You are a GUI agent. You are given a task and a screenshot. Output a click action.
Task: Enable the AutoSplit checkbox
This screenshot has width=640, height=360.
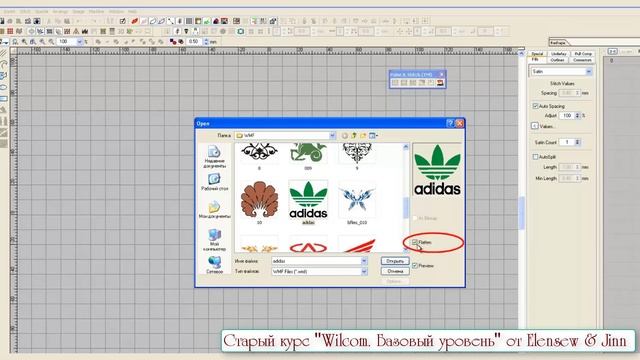[535, 157]
